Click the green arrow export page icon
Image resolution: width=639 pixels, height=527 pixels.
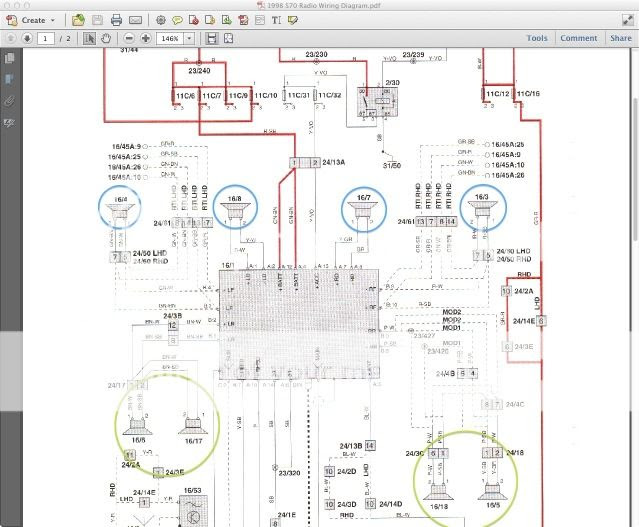click(x=227, y=20)
